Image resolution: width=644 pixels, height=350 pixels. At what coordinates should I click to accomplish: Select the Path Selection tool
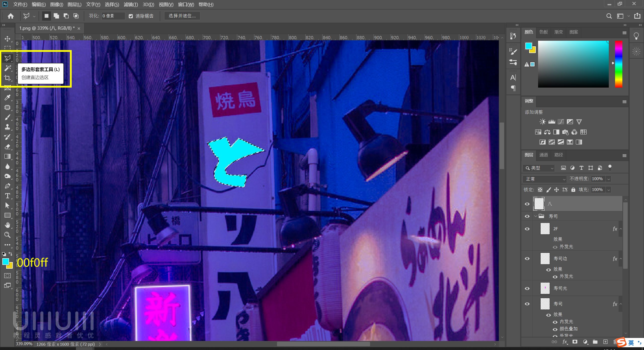coord(8,206)
